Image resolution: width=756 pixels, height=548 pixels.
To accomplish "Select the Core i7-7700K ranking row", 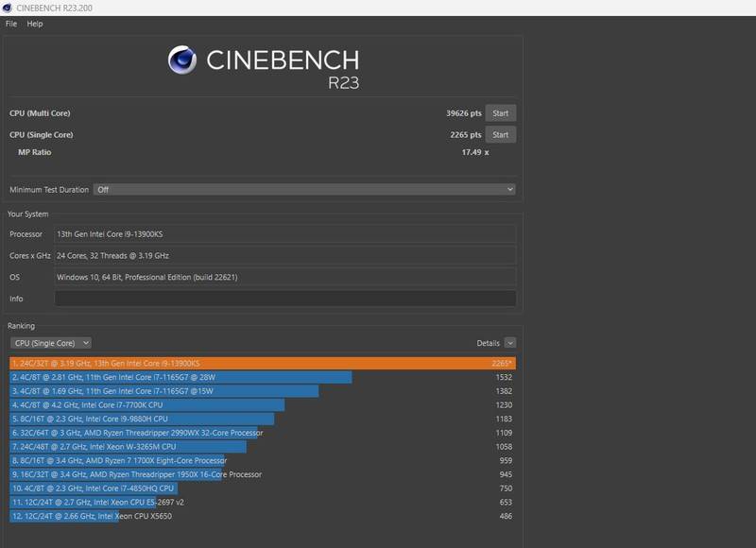I will (263, 405).
